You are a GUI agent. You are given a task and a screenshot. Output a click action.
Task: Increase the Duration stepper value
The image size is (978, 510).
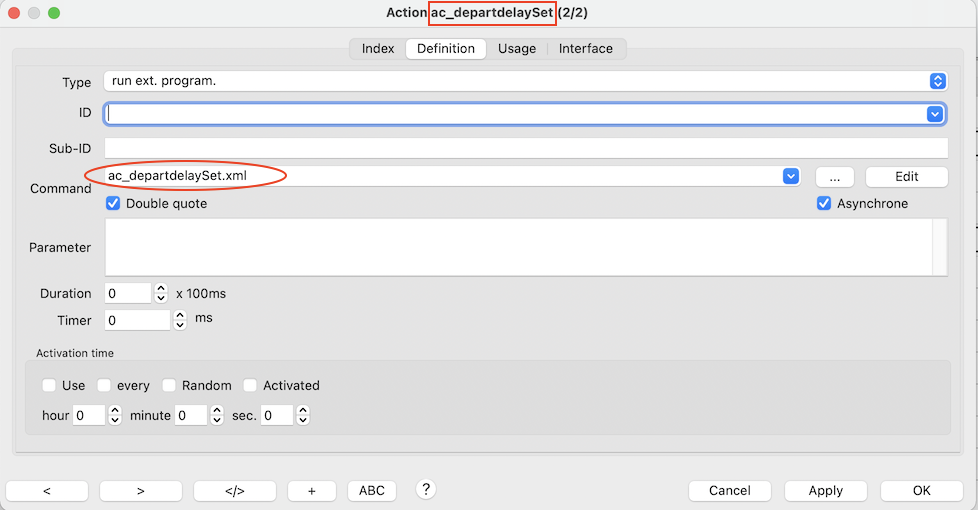[161, 288]
